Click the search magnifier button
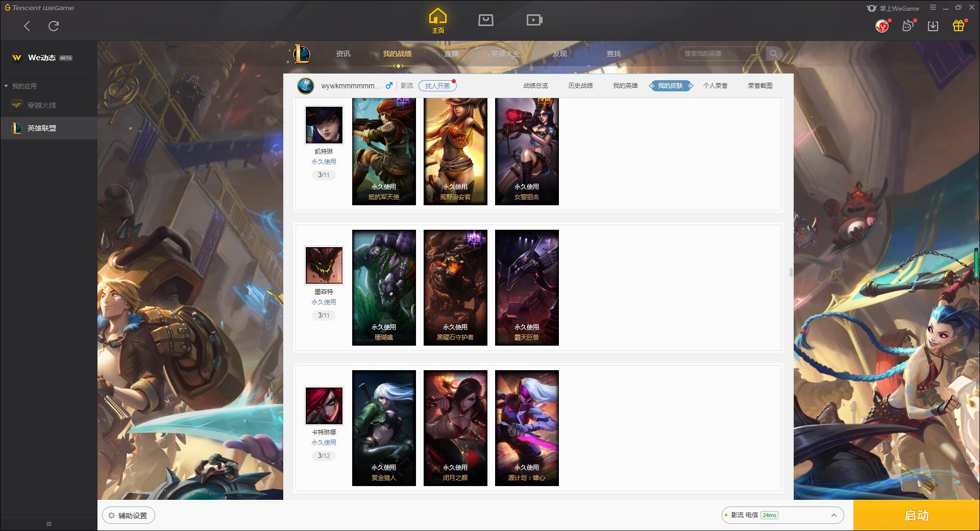This screenshot has height=531, width=980. (x=774, y=54)
